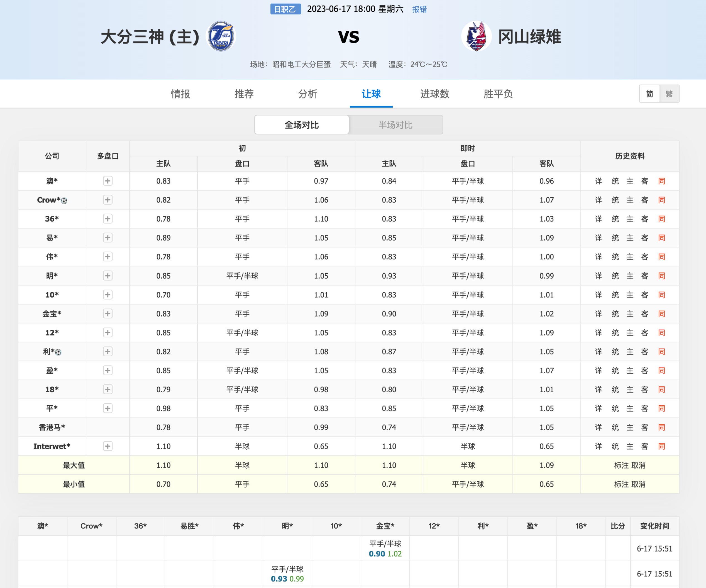Click the 冈山绿雉 team name
The image size is (706, 588).
click(x=529, y=37)
